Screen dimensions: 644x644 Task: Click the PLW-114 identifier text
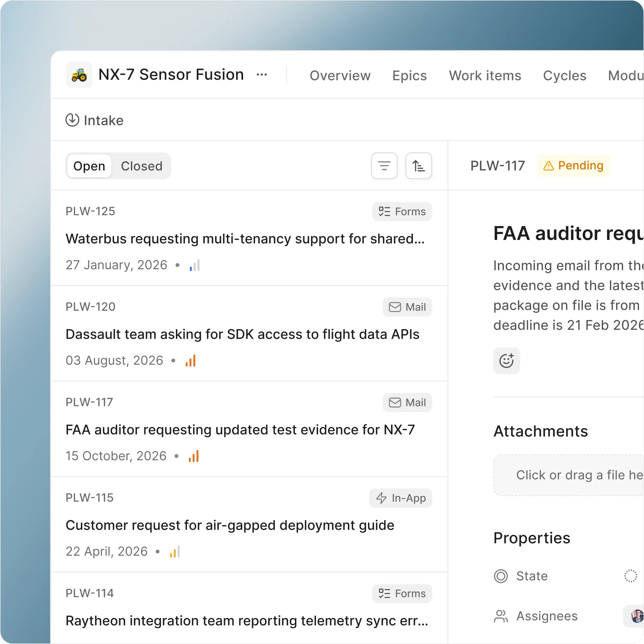tap(90, 593)
